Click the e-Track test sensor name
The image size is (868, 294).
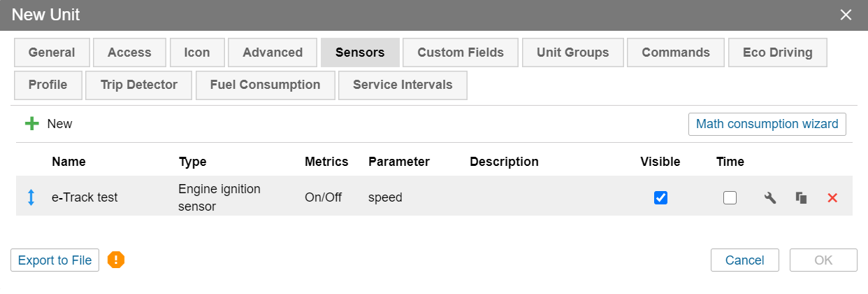click(85, 197)
